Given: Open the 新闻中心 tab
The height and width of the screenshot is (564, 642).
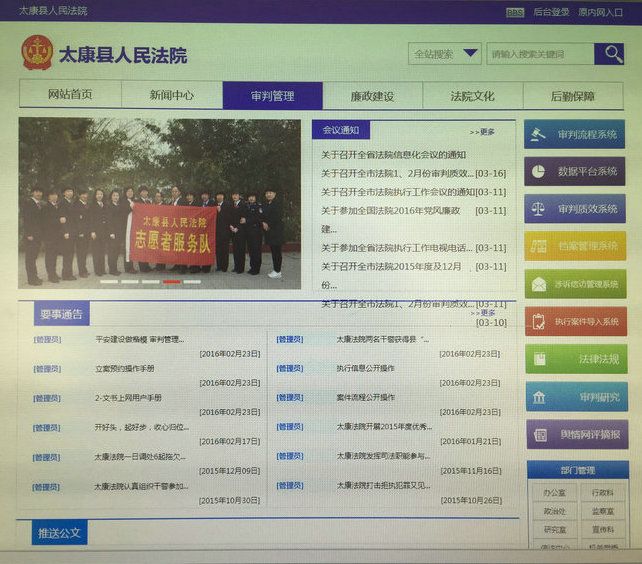Looking at the screenshot, I should point(172,95).
